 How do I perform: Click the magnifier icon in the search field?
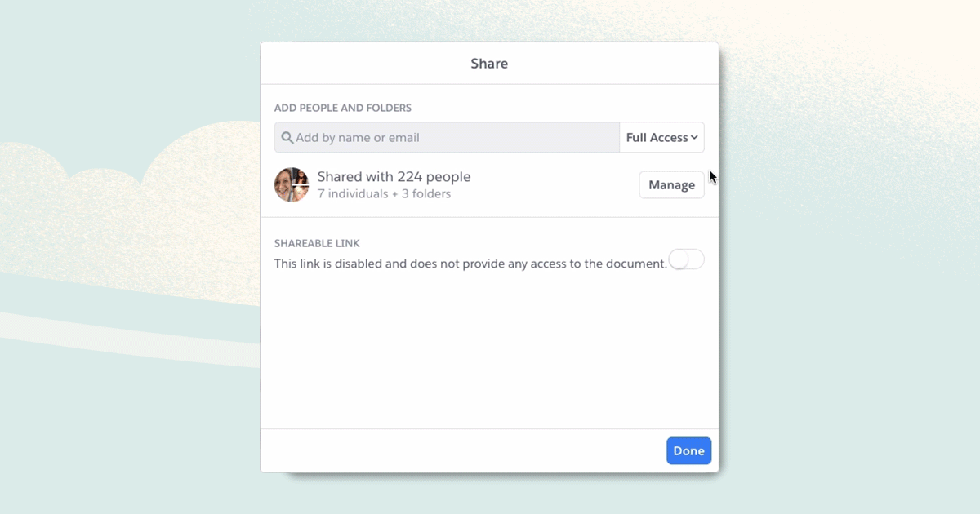click(287, 138)
